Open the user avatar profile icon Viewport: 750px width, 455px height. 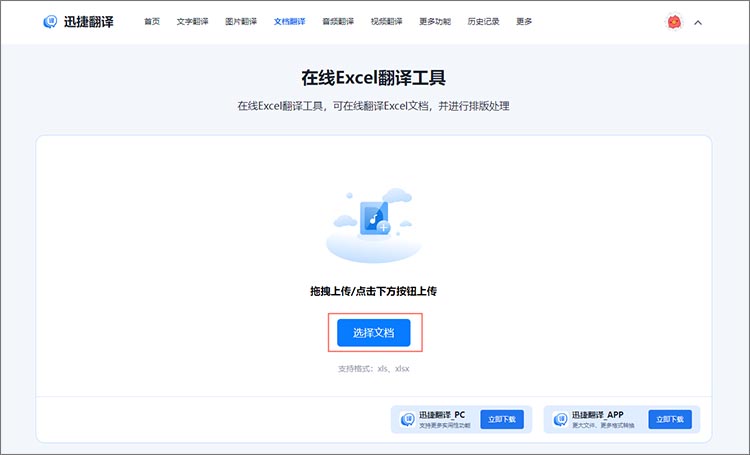click(674, 22)
